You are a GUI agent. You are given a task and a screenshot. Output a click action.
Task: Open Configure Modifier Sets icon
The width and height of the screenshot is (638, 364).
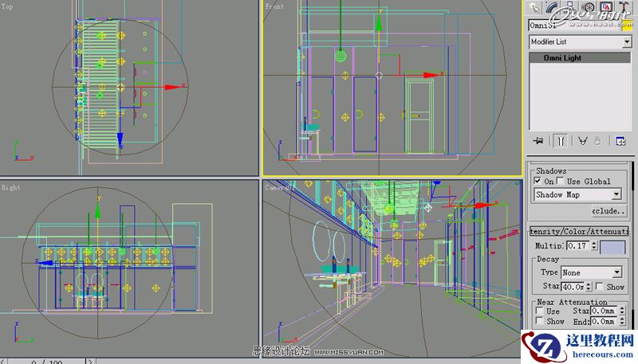coord(620,141)
